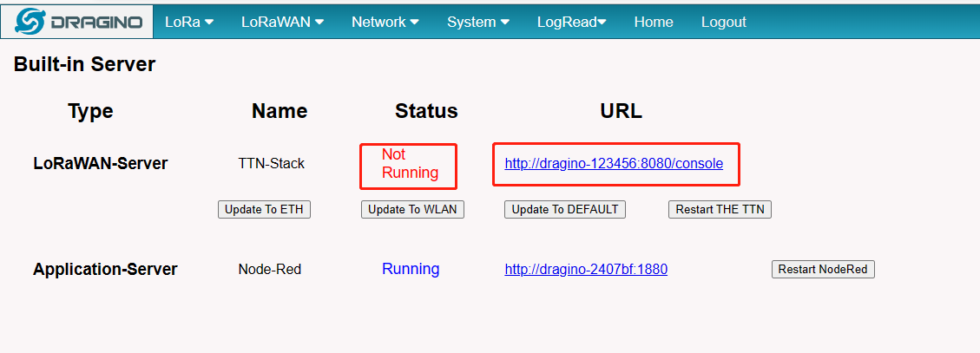
Task: Click the LoRaWAN-Server type label
Action: point(101,164)
